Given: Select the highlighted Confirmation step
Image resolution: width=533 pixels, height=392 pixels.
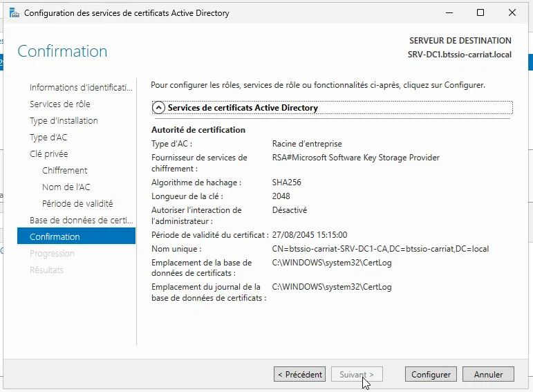Looking at the screenshot, I should pos(55,237).
